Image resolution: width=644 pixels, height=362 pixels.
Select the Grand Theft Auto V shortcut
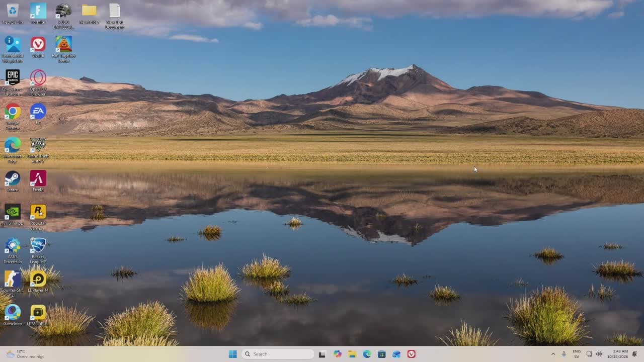click(x=38, y=150)
